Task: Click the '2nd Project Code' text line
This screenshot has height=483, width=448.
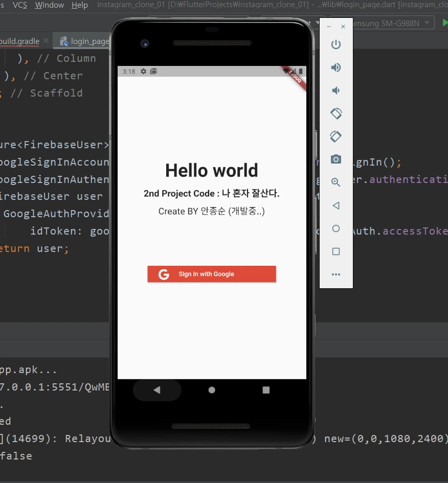Action: [x=212, y=193]
